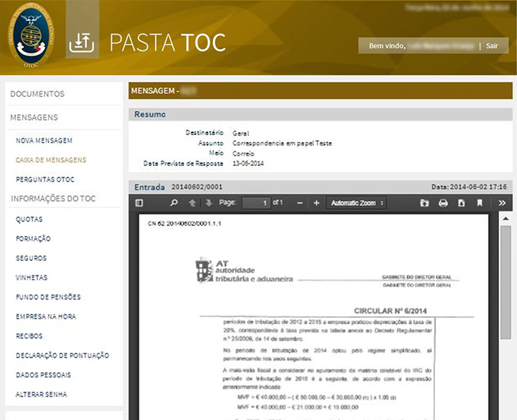This screenshot has height=420, width=517.
Task: Click the OTOC crest logo
Action: click(31, 36)
